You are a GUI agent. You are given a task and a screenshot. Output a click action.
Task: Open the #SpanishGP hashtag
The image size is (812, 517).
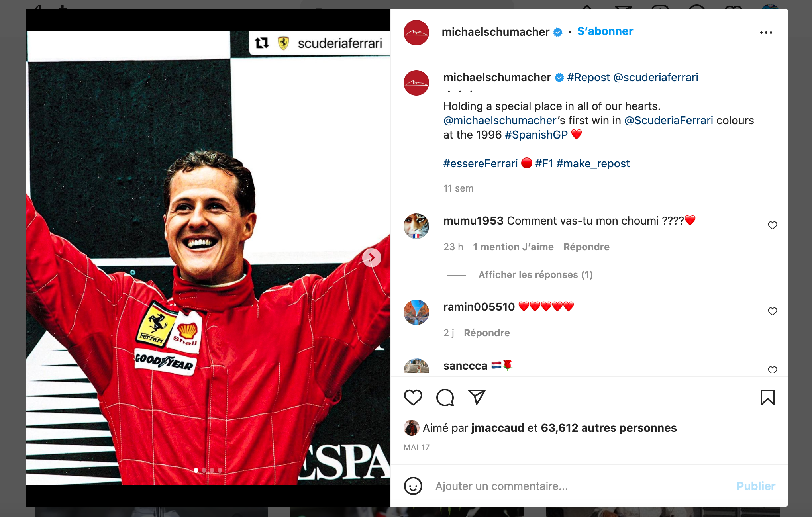(x=536, y=135)
